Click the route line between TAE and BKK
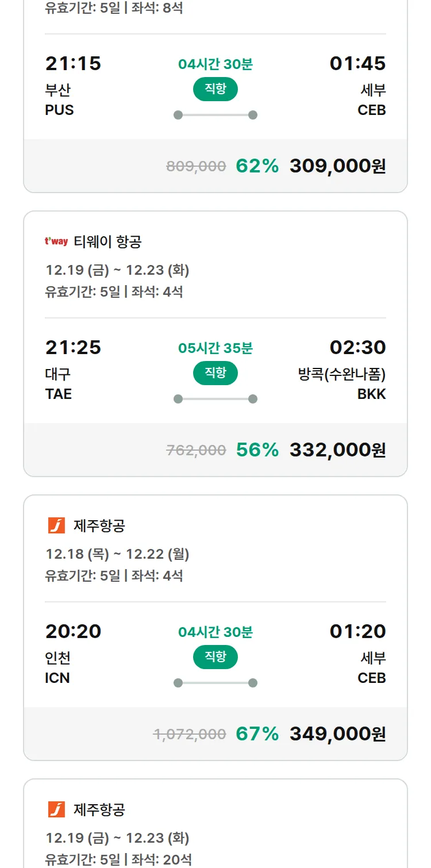This screenshot has height=868, width=431. [x=215, y=399]
